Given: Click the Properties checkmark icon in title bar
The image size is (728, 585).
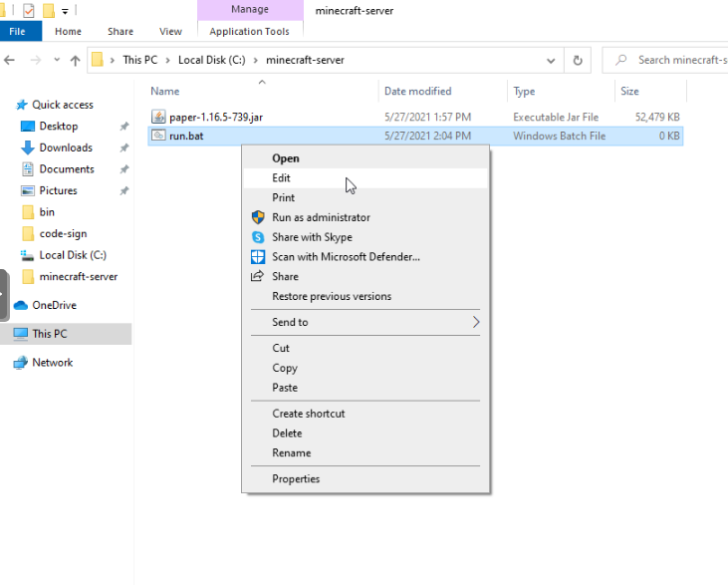Looking at the screenshot, I should point(28,10).
